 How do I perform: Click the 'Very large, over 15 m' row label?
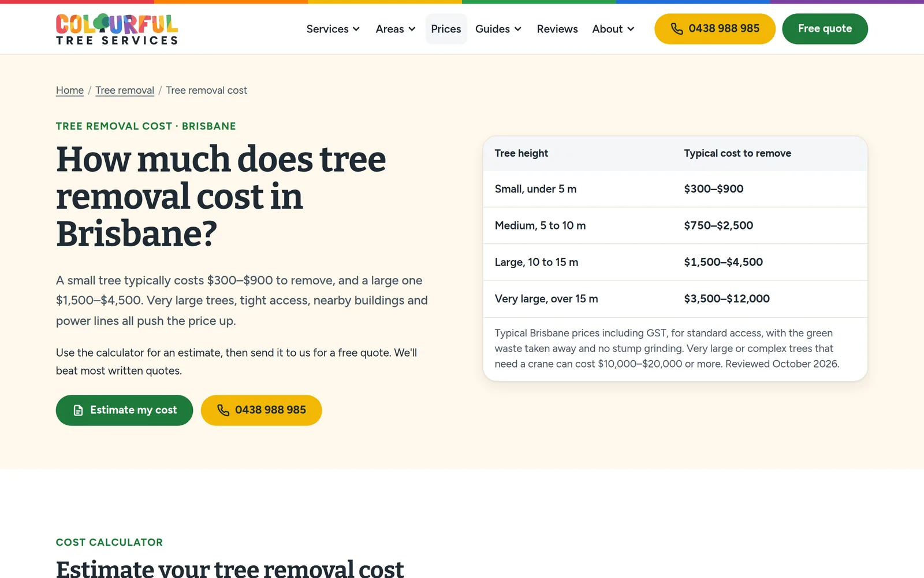tap(546, 299)
